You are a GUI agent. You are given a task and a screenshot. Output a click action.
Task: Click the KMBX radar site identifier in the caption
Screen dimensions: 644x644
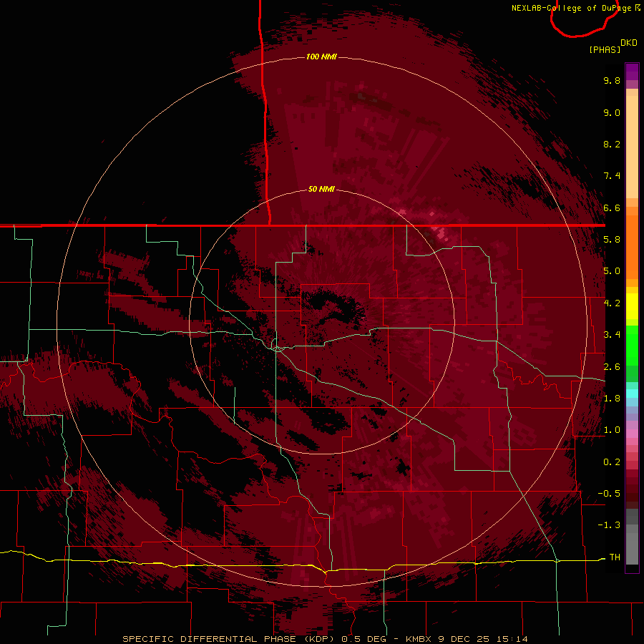(420, 639)
